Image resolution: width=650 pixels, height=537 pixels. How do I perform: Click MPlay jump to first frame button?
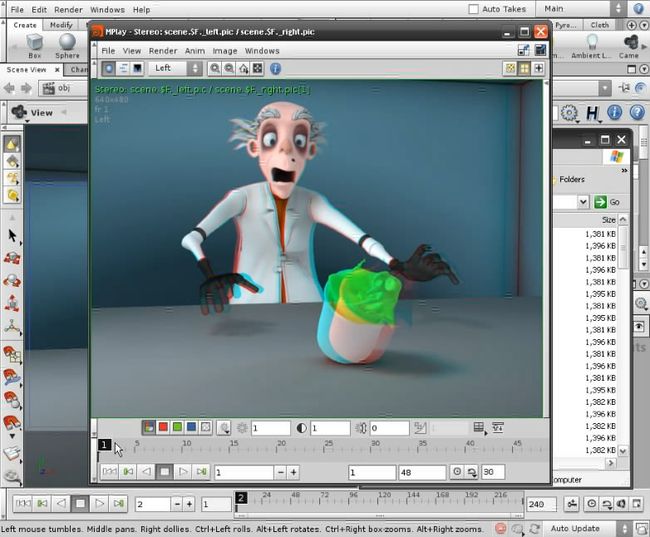tap(109, 472)
